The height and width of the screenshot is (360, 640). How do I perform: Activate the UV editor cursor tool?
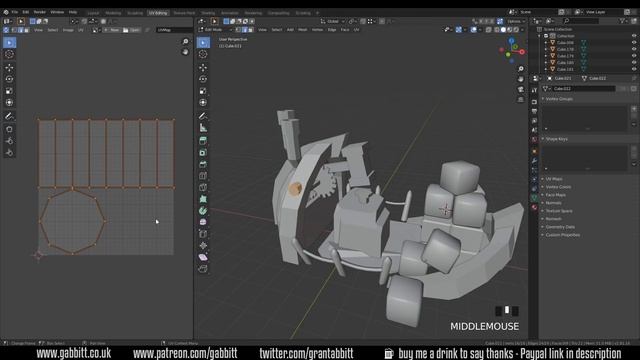pos(9,54)
